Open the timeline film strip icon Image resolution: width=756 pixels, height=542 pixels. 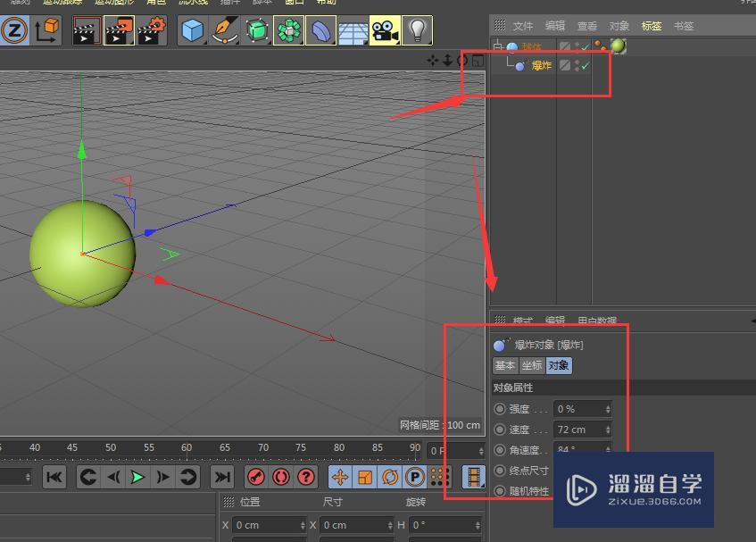click(473, 478)
